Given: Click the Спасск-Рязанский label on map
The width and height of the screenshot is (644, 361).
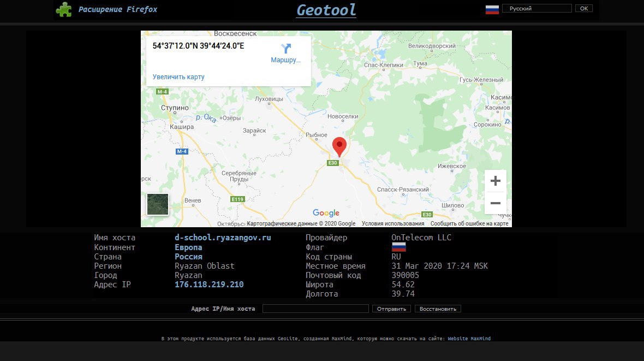Looking at the screenshot, I should [403, 190].
